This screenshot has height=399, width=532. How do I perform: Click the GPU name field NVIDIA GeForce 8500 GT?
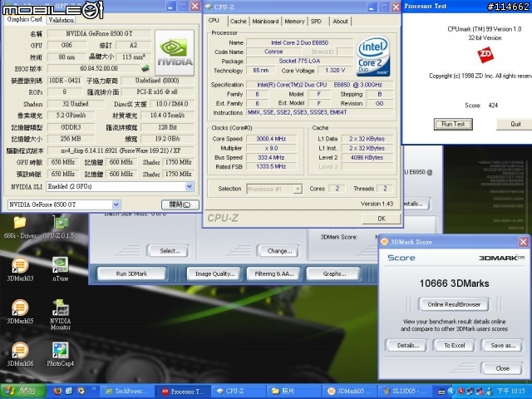click(x=99, y=33)
